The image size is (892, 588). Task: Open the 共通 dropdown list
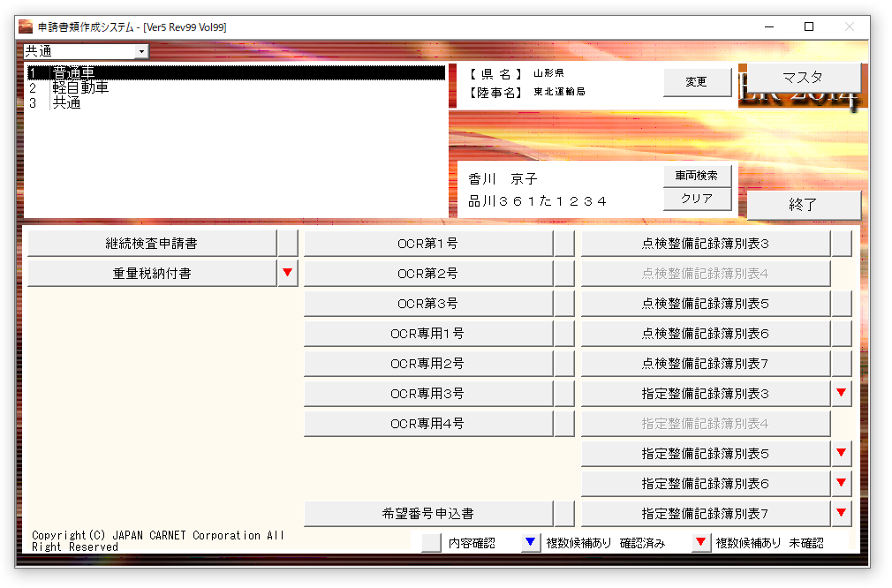click(x=140, y=52)
